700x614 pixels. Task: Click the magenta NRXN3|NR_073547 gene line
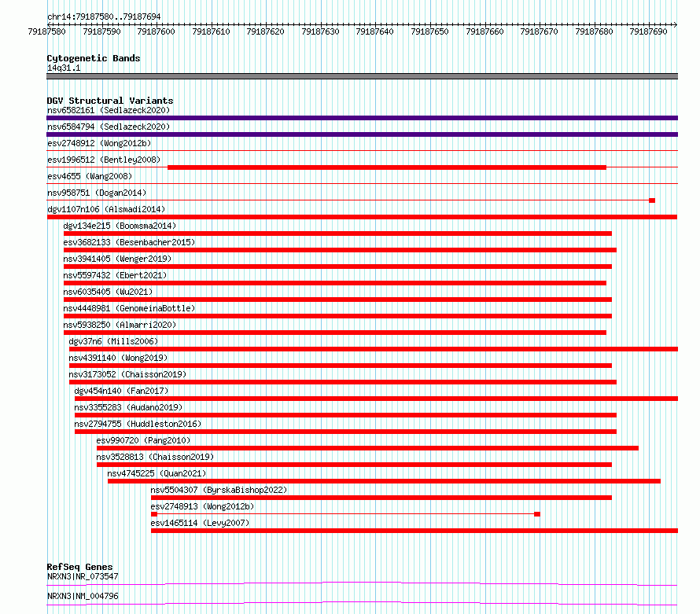pos(362,583)
